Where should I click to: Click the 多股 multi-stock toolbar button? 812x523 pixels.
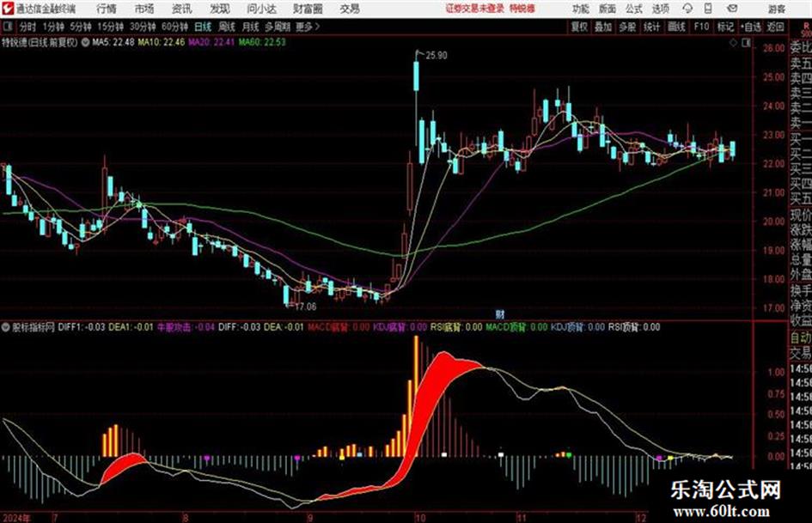tap(627, 27)
